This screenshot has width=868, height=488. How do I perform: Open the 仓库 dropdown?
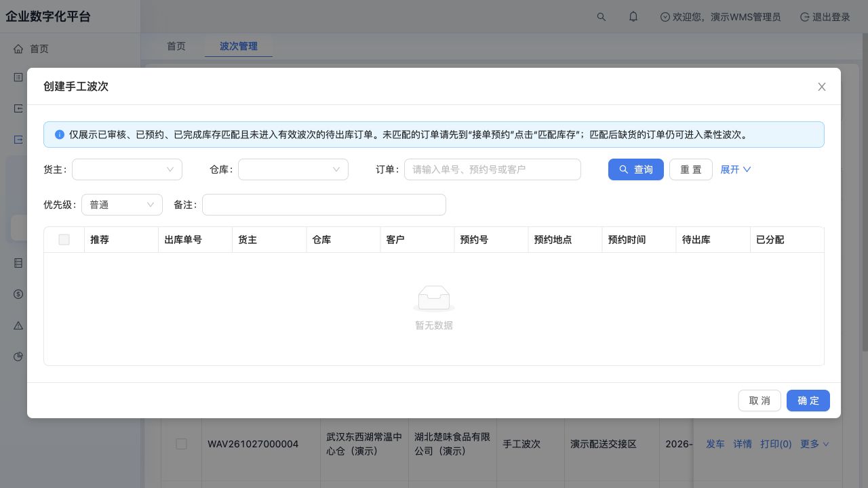(293, 169)
